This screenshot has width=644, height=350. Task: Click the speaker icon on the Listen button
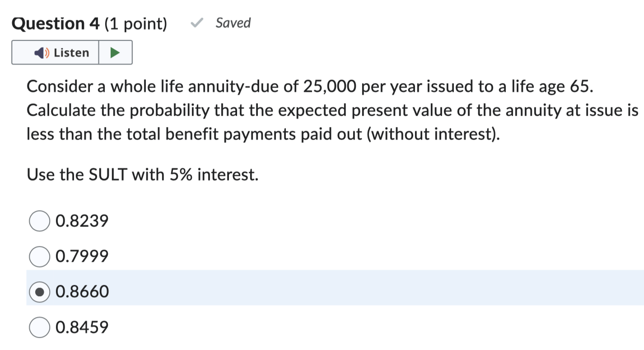(41, 53)
